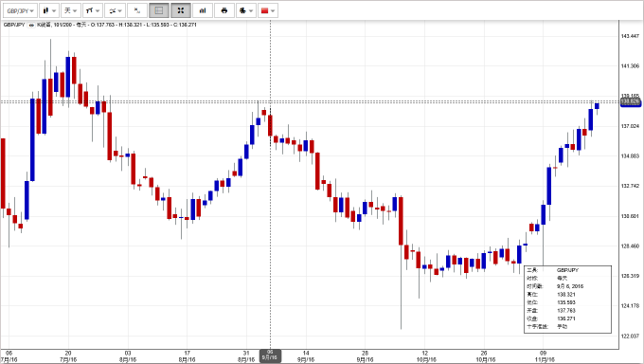Click the 132.742 price axis label
The width and height of the screenshot is (644, 364).
point(630,187)
